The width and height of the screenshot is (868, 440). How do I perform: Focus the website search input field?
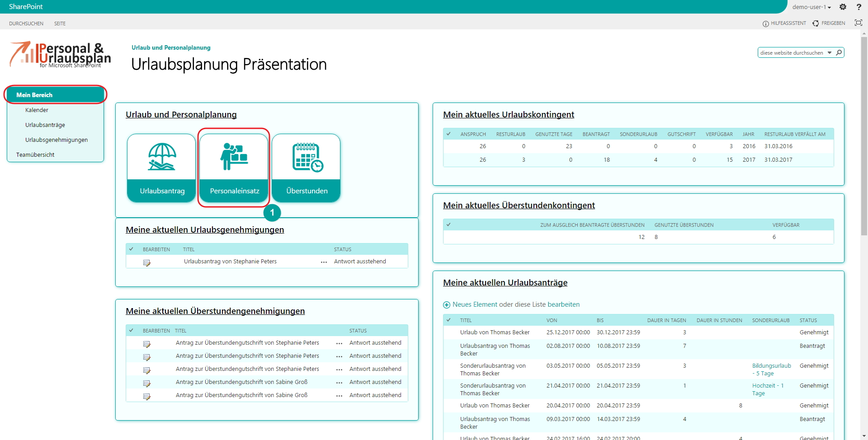click(792, 53)
